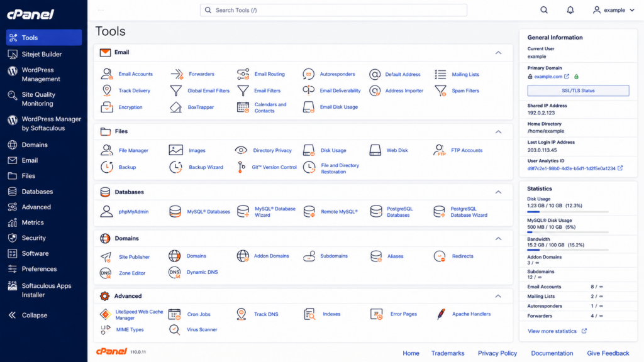This screenshot has width=644, height=362.
Task: Click the Spam Filters icon
Action: (440, 90)
